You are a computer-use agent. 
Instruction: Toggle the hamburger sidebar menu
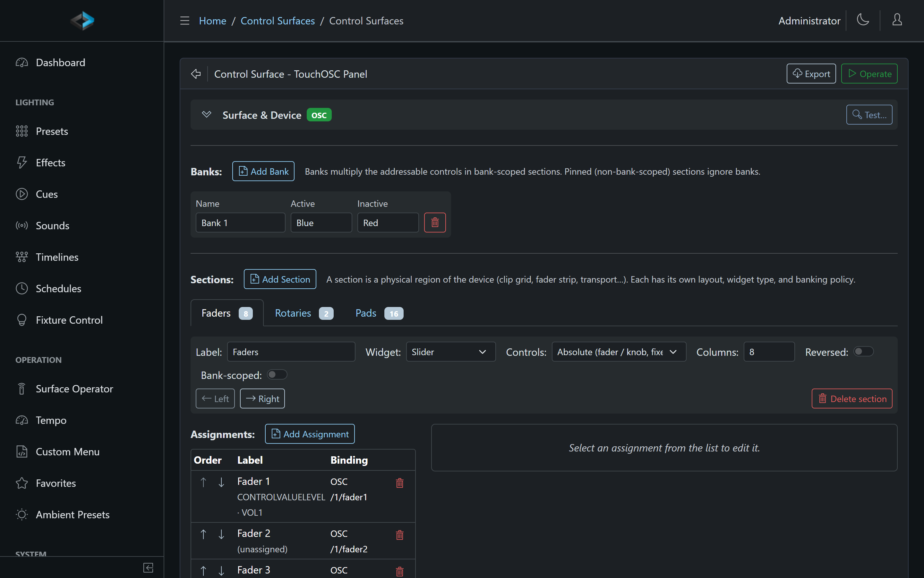coord(185,21)
